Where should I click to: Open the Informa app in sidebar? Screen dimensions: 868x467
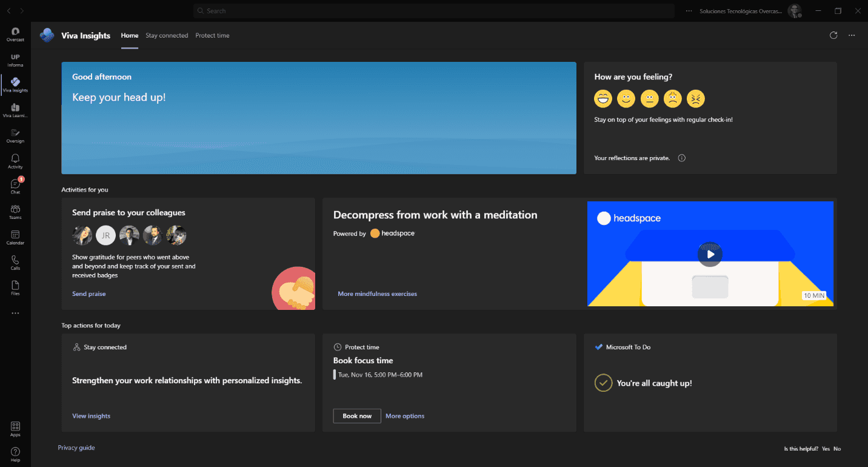click(x=15, y=60)
